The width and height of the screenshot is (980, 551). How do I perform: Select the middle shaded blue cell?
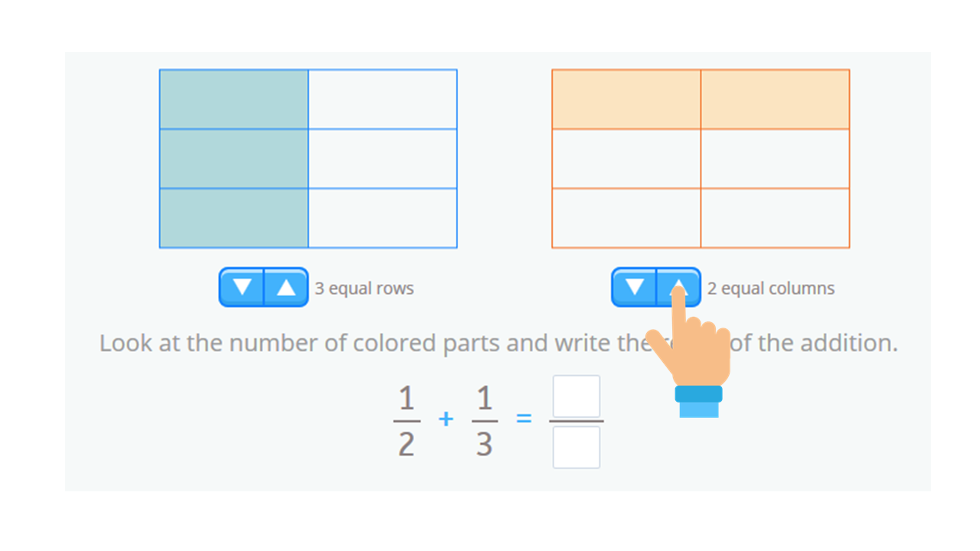click(234, 157)
